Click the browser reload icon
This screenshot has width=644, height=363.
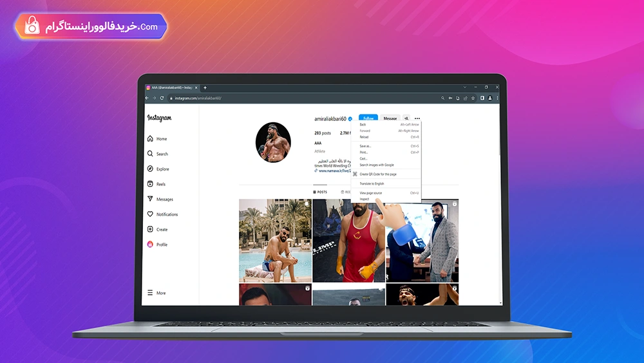(x=162, y=98)
